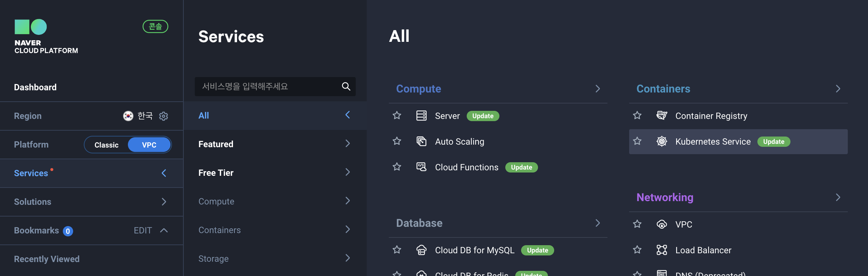
Task: Click the green 콘솔 badge
Action: click(155, 26)
